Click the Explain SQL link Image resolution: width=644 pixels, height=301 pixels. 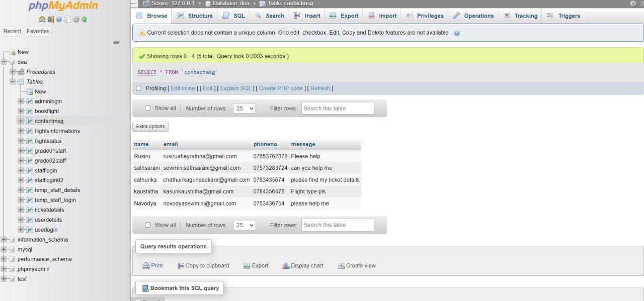(x=236, y=88)
